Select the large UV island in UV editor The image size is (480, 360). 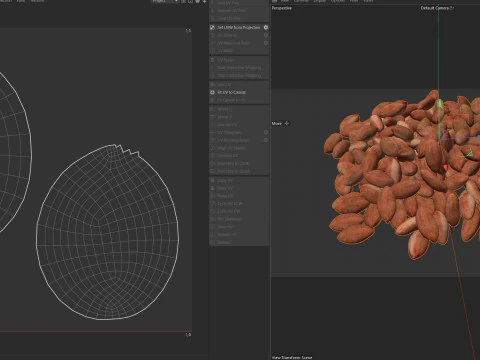[x=107, y=233]
